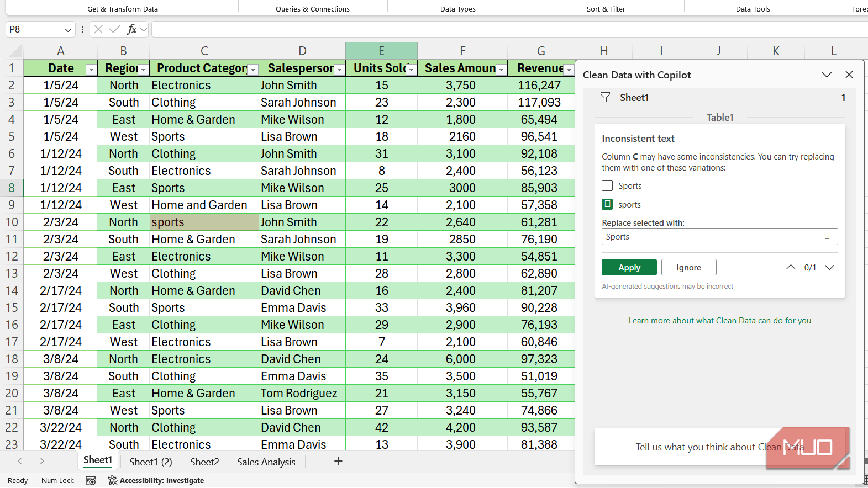This screenshot has width=868, height=488.
Task: Open the Name Box dropdown arrow
Action: 68,30
